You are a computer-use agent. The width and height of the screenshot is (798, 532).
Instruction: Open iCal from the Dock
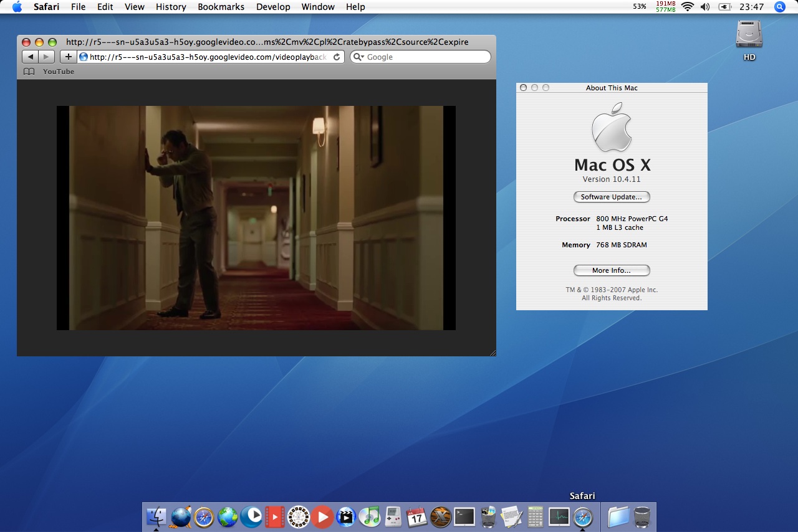417,516
